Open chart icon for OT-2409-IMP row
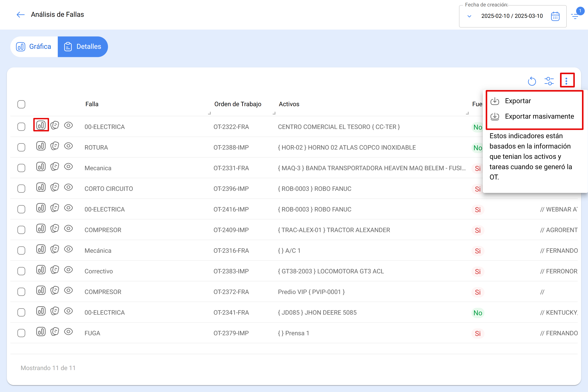The width and height of the screenshot is (588, 392). pos(41,228)
